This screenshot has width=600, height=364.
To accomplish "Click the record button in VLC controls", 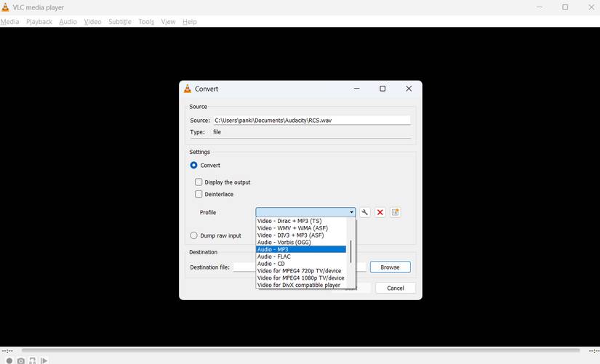I will tap(9, 360).
